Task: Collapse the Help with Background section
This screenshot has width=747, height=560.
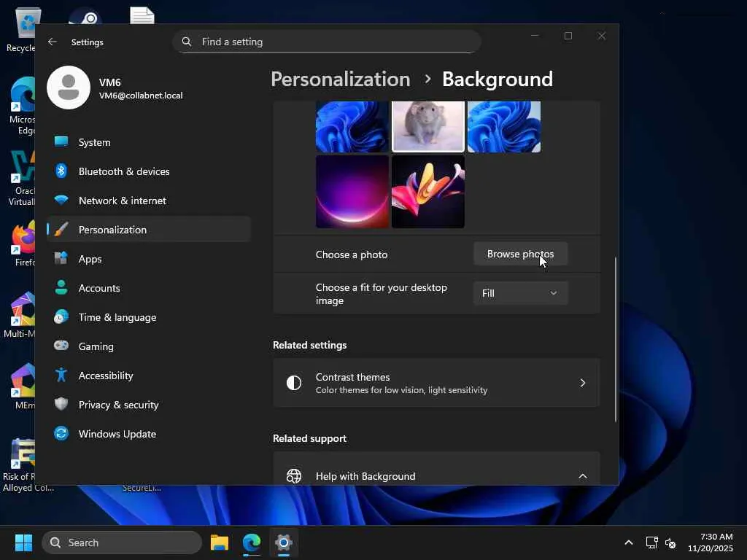Action: (582, 476)
